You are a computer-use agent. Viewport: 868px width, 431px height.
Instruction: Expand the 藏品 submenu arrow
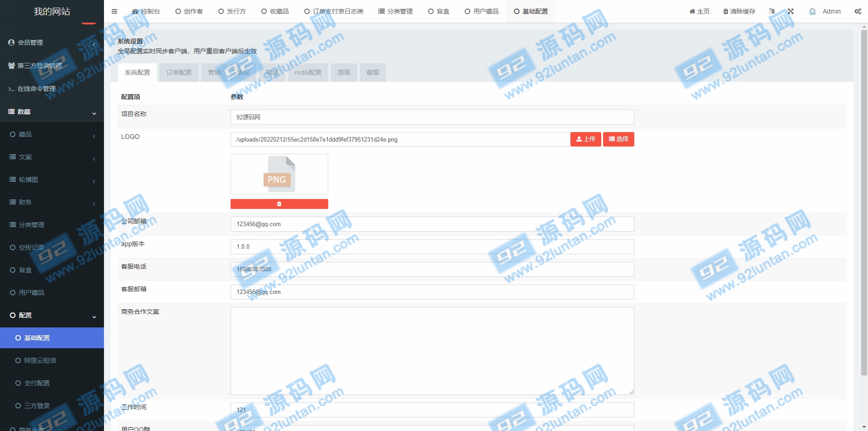pos(94,136)
